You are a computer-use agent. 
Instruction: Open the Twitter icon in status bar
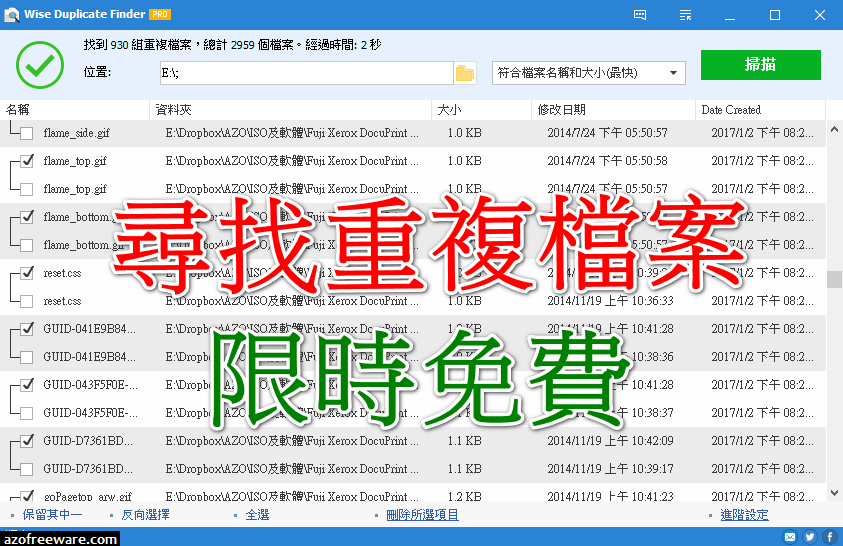pyautogui.click(x=810, y=536)
